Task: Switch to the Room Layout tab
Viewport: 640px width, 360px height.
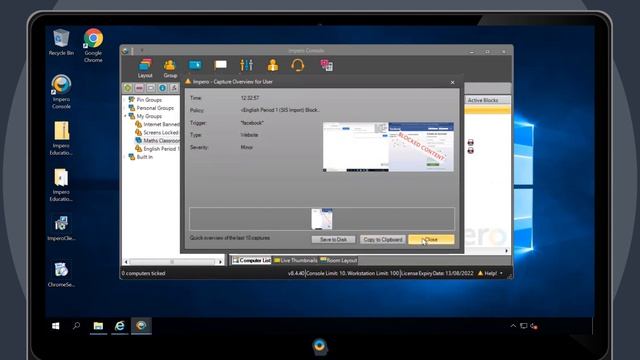Action: coord(339,260)
